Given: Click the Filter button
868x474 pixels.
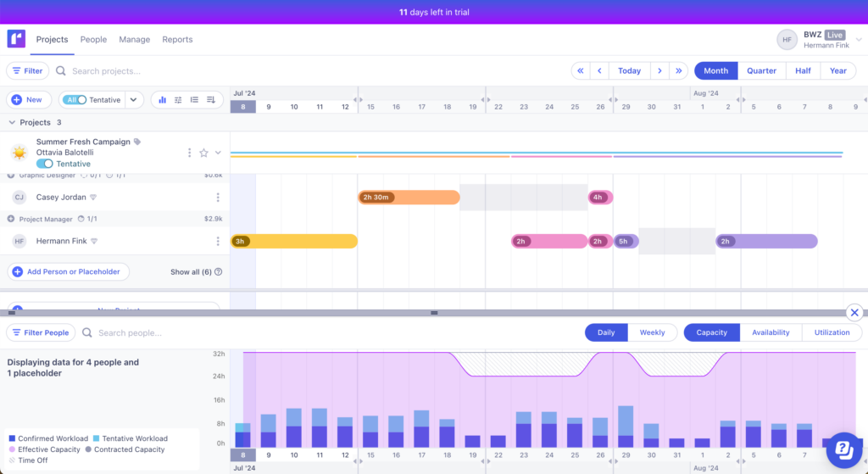Looking at the screenshot, I should tap(28, 71).
